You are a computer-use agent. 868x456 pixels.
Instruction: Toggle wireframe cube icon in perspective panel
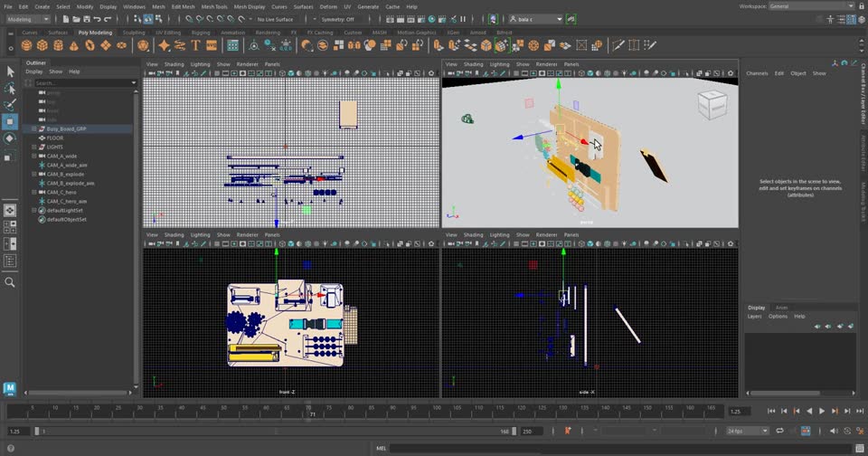pyautogui.click(x=581, y=73)
